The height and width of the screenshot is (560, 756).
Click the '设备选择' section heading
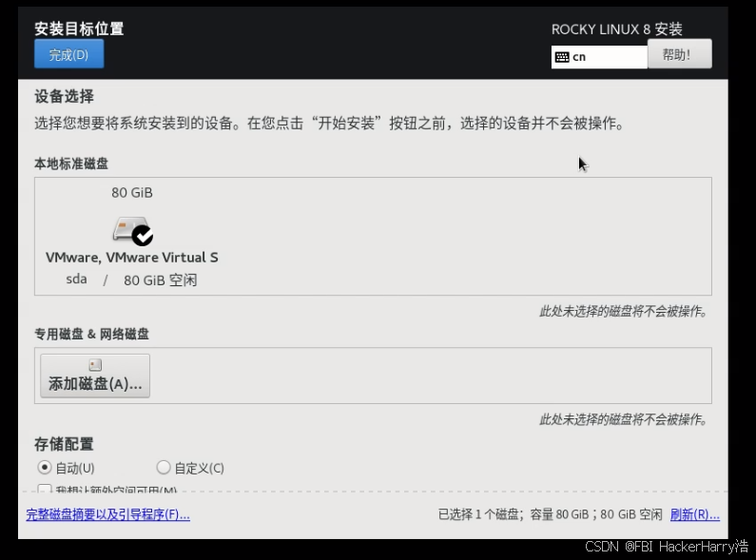point(64,96)
